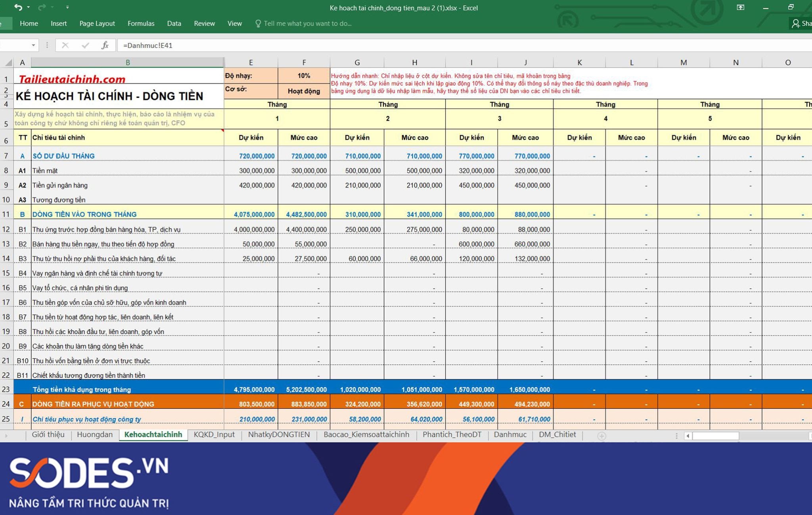Click the Share person icon
The width and height of the screenshot is (812, 515).
click(x=795, y=23)
